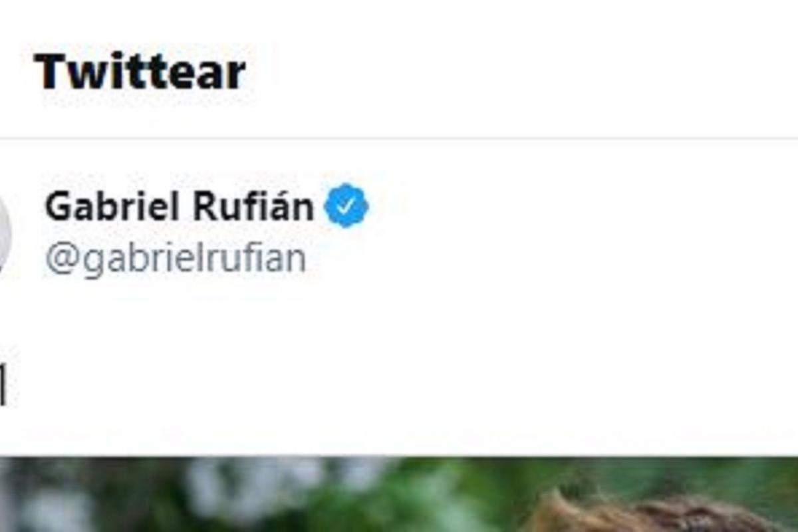Image resolution: width=798 pixels, height=532 pixels.
Task: Click the "Twittear" header title
Action: pos(140,72)
